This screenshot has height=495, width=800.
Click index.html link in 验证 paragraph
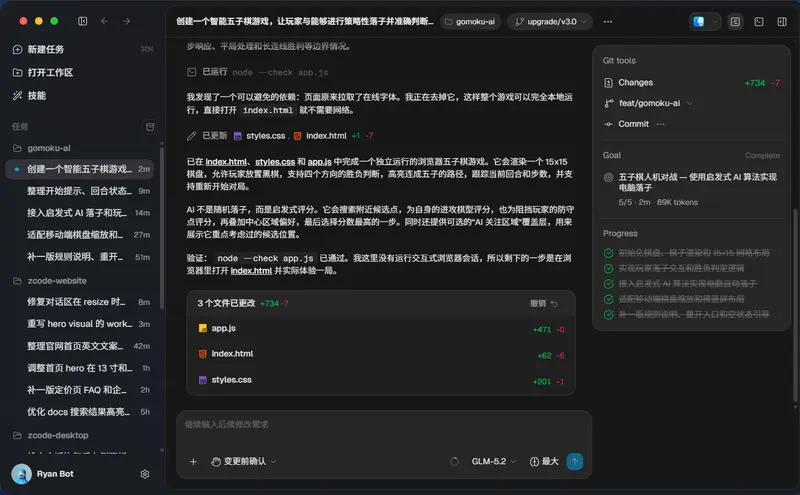click(x=251, y=270)
